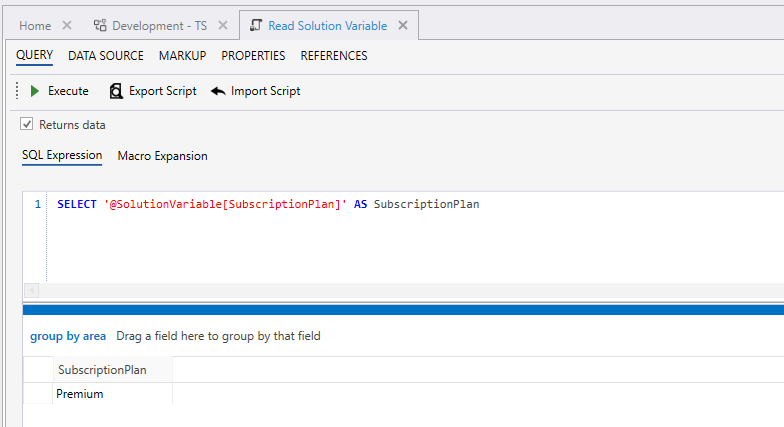
Task: Close the Home tab
Action: 67,25
